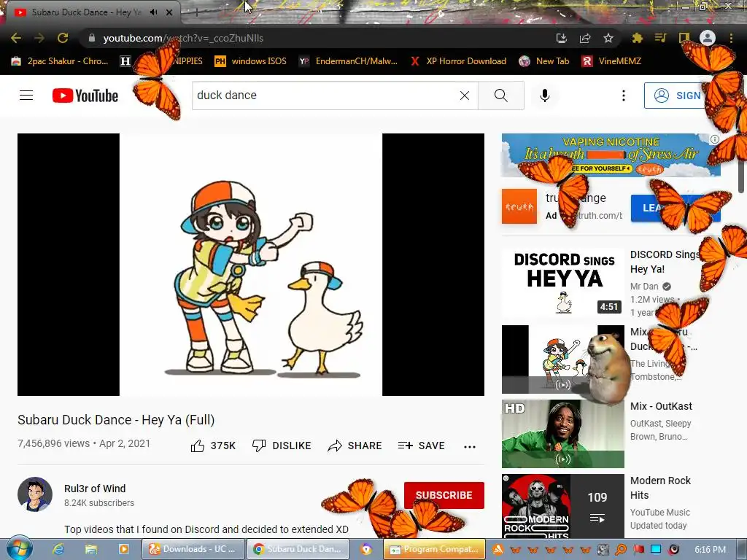The image size is (747, 560).
Task: Open the YouTube hamburger guide menu
Action: (26, 96)
